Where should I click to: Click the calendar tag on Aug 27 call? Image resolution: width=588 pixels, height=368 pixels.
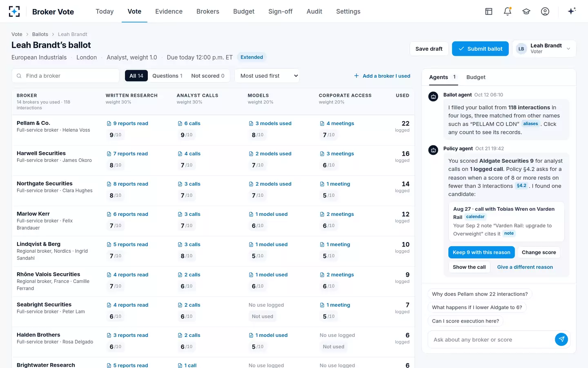[x=475, y=217]
